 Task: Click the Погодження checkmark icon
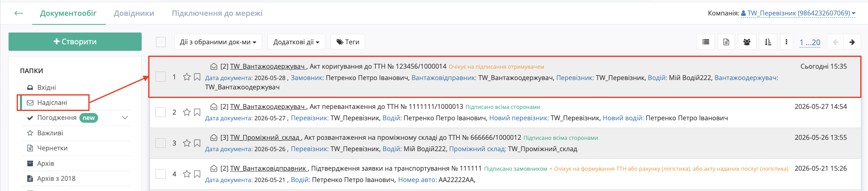pyautogui.click(x=30, y=118)
